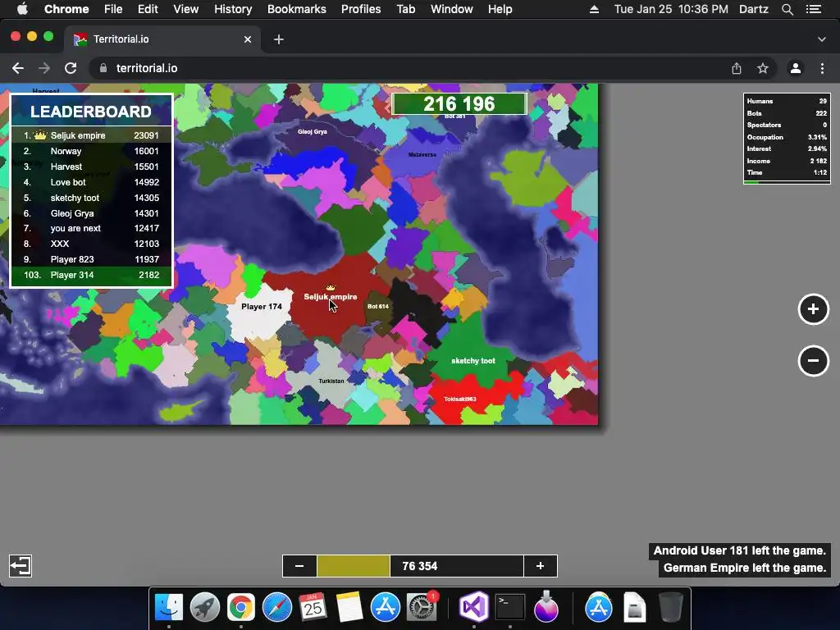Zoom out the map with minus button
This screenshot has height=630, width=840.
813,361
